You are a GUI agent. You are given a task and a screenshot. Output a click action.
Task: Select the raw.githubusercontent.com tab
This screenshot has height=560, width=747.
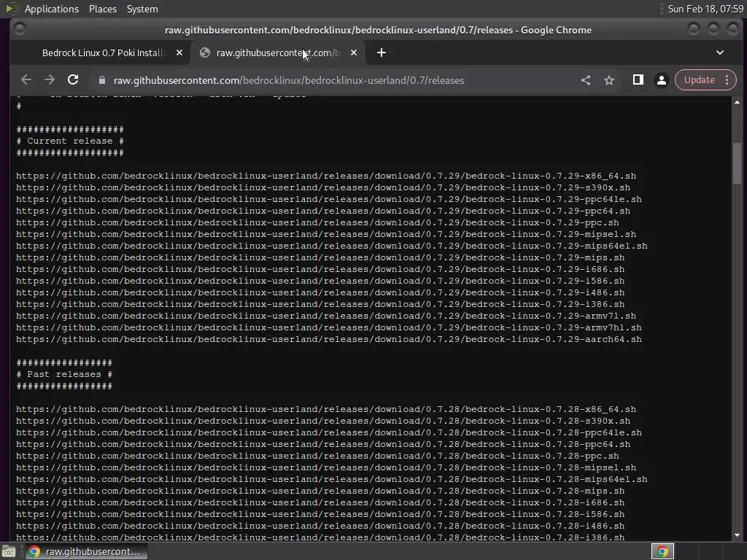[x=277, y=52]
